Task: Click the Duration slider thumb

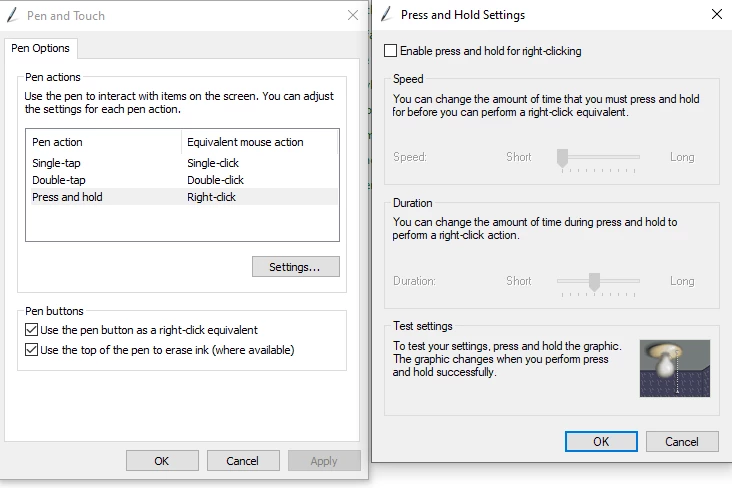Action: [x=594, y=282]
